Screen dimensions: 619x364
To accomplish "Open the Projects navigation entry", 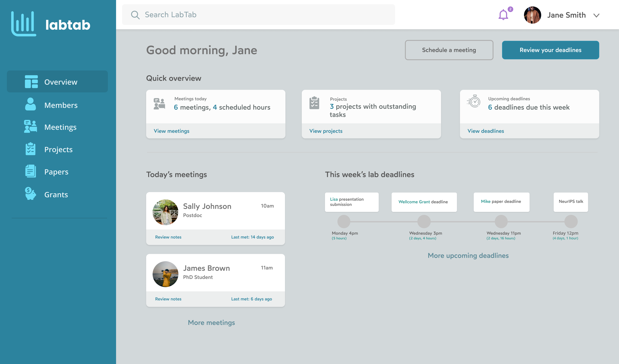I will [x=58, y=149].
